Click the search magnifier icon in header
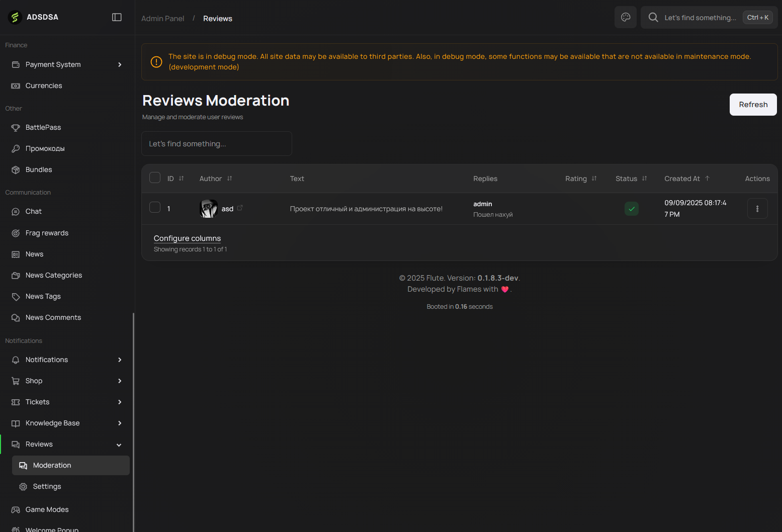This screenshot has width=782, height=532. 653,17
